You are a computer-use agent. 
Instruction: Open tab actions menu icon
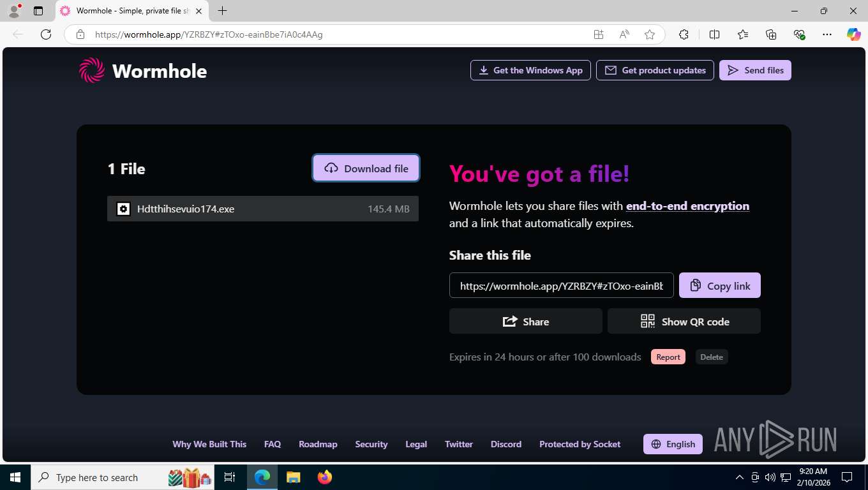coord(38,11)
